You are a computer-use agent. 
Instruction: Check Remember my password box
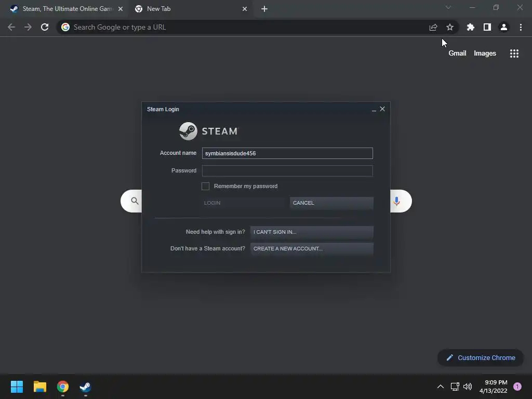tap(205, 187)
